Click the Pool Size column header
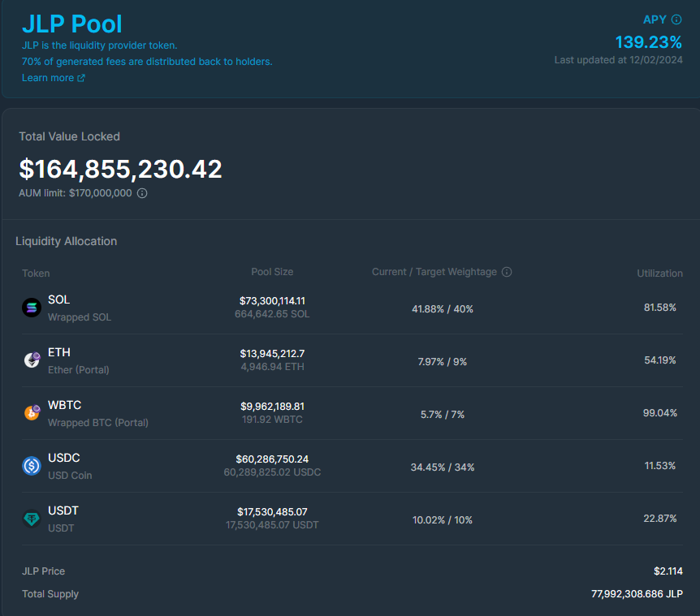 pyautogui.click(x=272, y=272)
